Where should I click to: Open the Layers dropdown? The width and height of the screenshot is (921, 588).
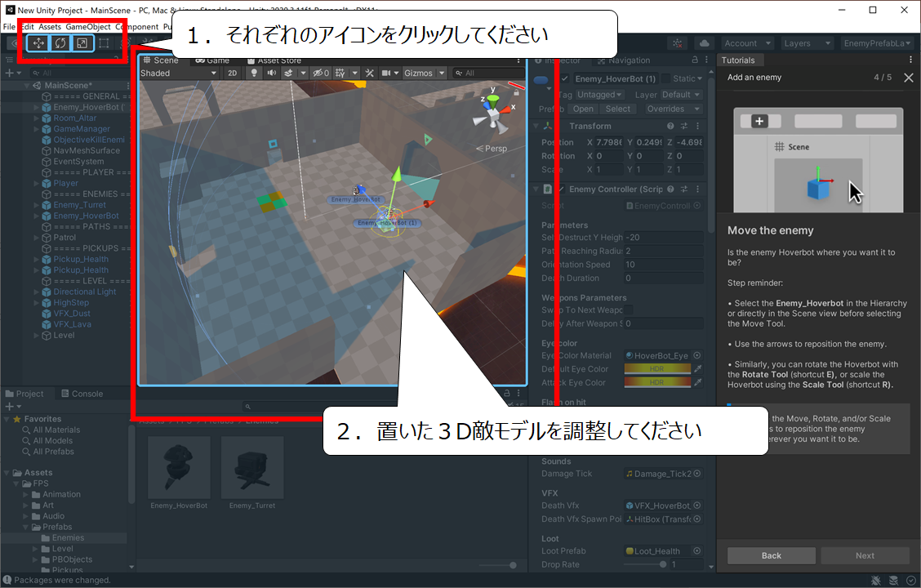(x=807, y=43)
